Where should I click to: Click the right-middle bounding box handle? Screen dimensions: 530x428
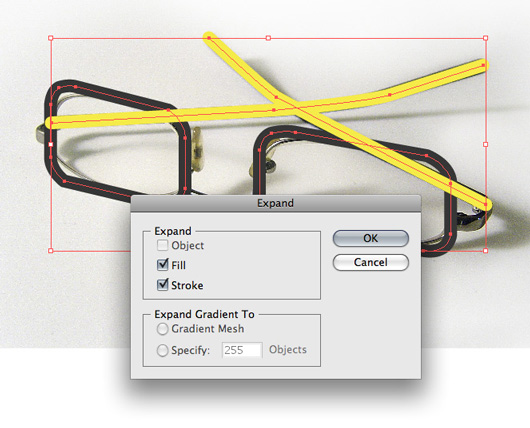point(485,144)
